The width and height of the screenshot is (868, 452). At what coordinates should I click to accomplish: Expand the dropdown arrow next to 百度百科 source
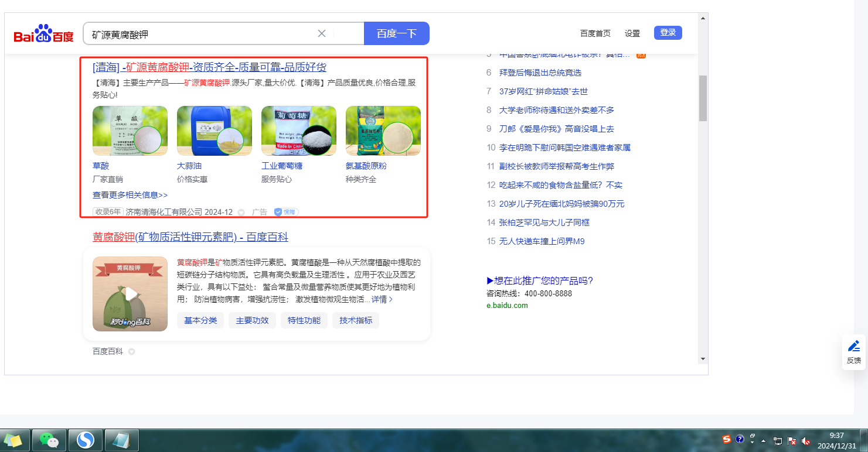point(131,352)
